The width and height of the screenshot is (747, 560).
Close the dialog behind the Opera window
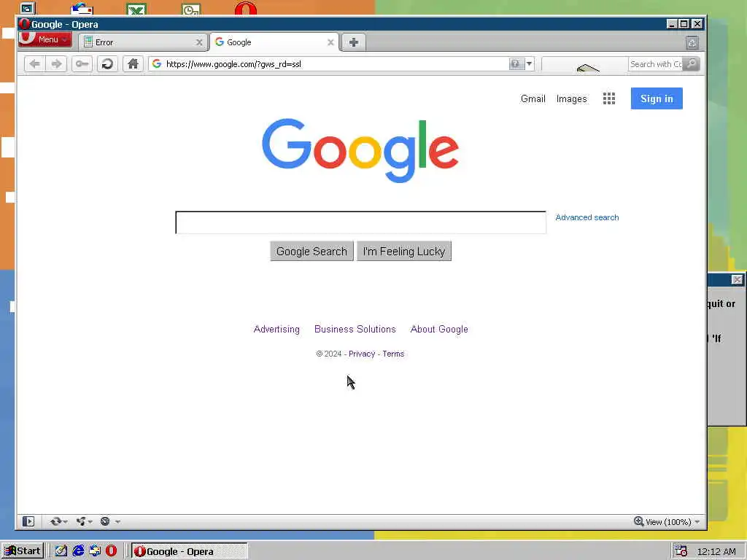[737, 279]
